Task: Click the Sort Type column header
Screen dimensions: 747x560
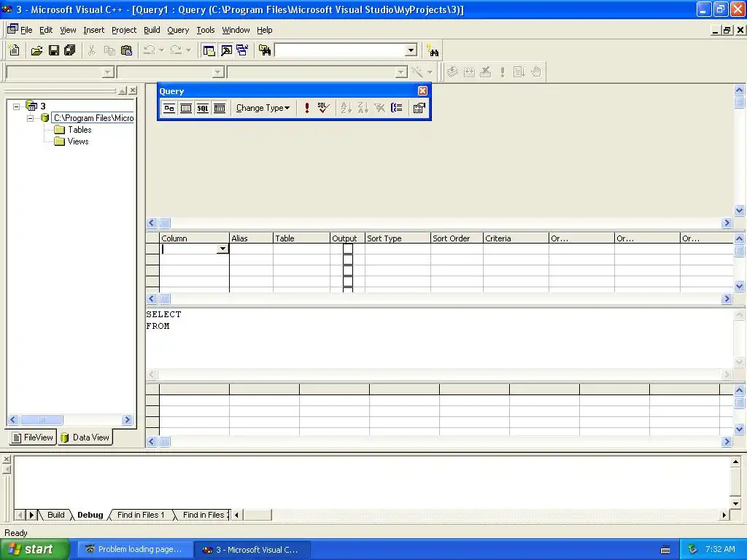Action: (x=398, y=238)
